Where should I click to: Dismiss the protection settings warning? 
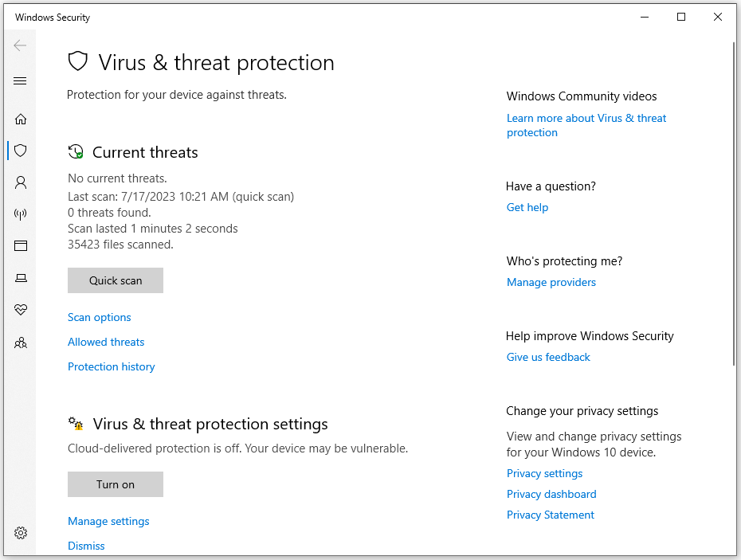[x=86, y=546]
